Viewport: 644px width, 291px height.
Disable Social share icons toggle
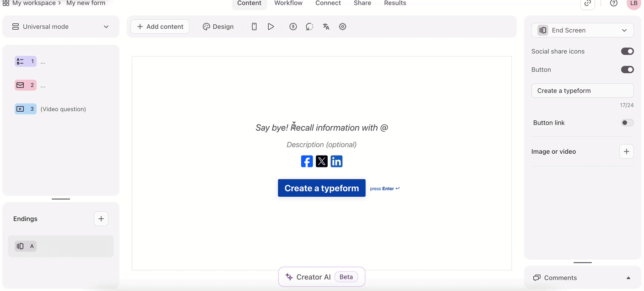point(627,51)
